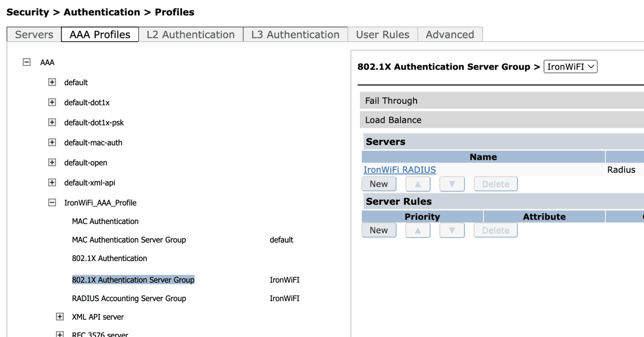
Task: Expand the default-mac-auth profile
Action: [52, 143]
